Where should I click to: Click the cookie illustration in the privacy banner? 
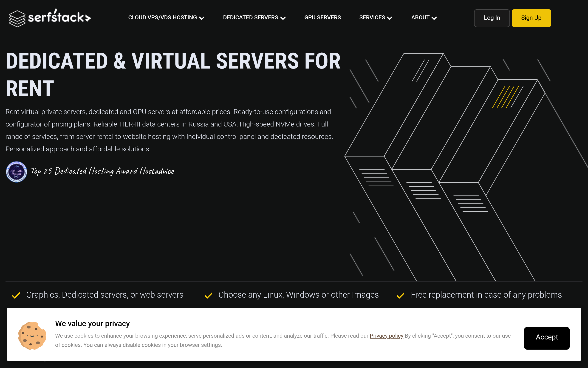[x=32, y=336]
